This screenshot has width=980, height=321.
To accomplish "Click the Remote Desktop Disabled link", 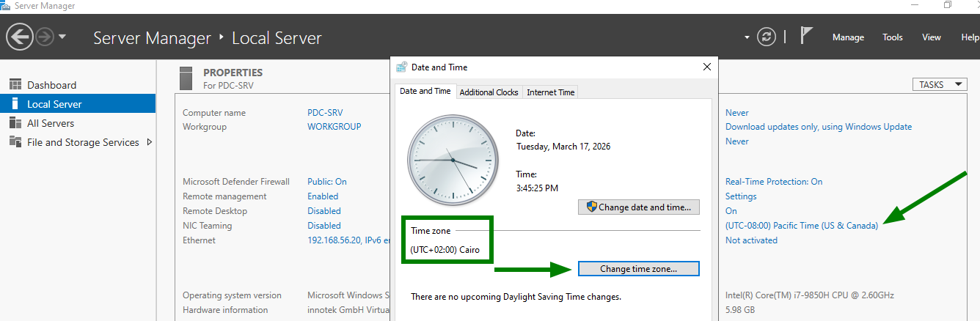I will [x=324, y=211].
